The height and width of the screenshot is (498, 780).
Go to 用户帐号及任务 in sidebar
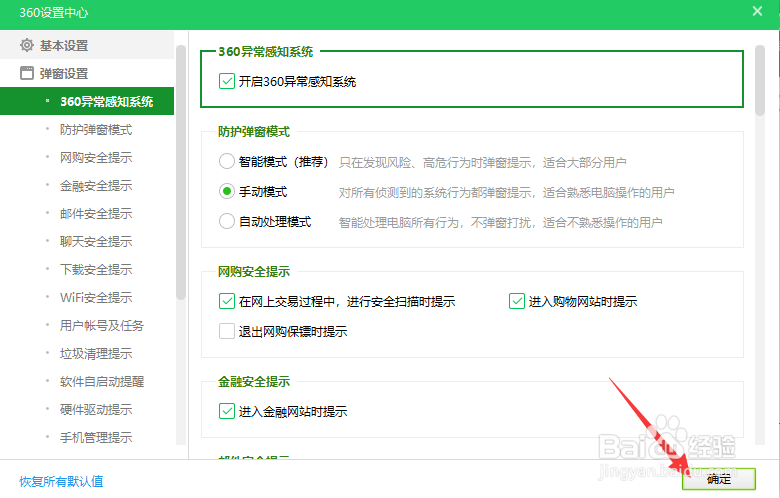(x=102, y=325)
